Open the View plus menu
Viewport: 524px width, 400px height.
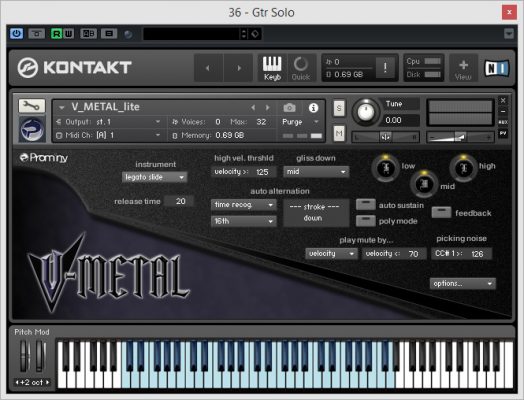[463, 69]
